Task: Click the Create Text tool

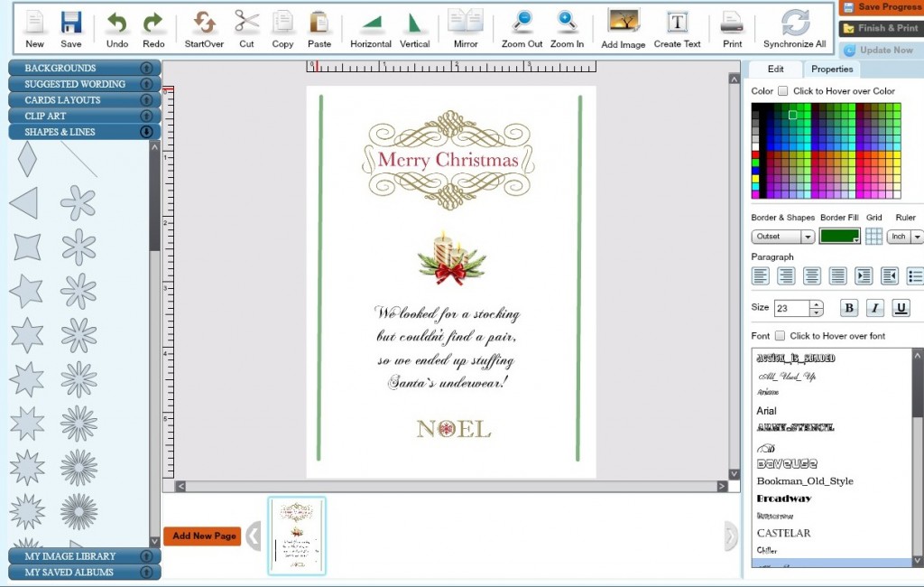Action: point(677,23)
